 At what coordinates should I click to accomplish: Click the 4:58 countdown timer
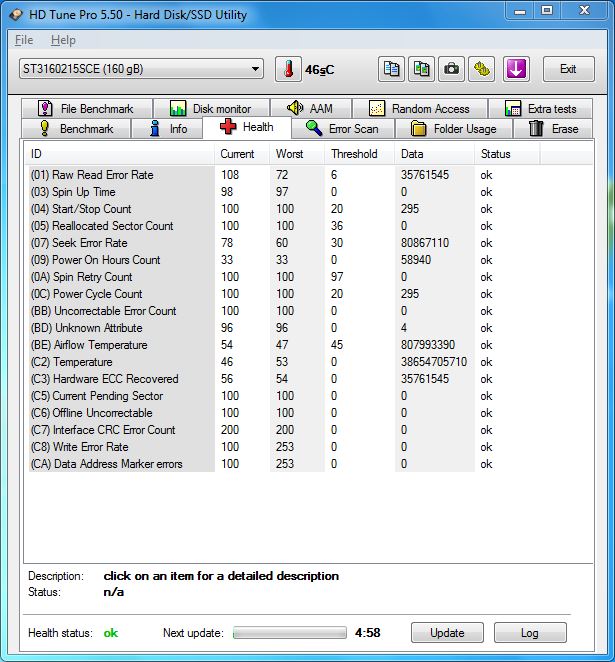click(x=368, y=632)
